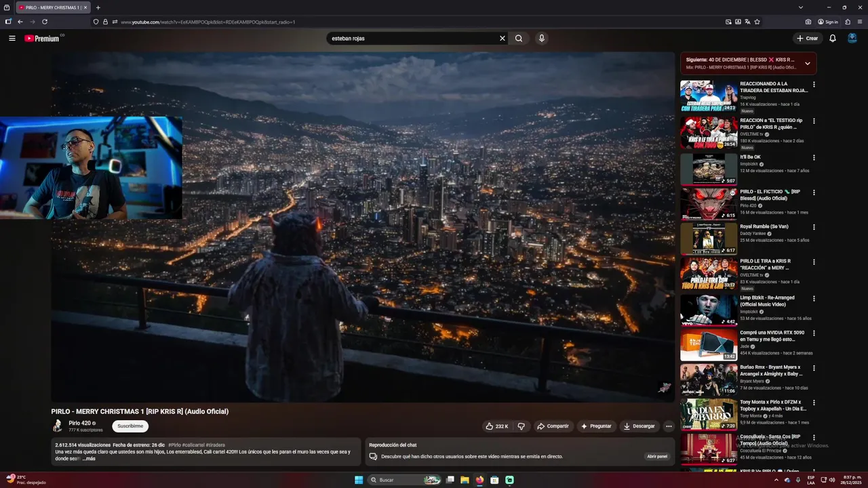Open options for 'REACCIONANDO A LA TIRADERA' video
The height and width of the screenshot is (488, 868).
coord(814,85)
